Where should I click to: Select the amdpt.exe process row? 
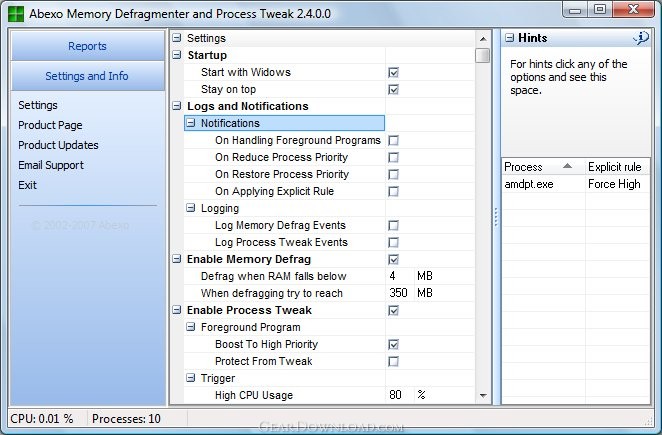pos(576,184)
